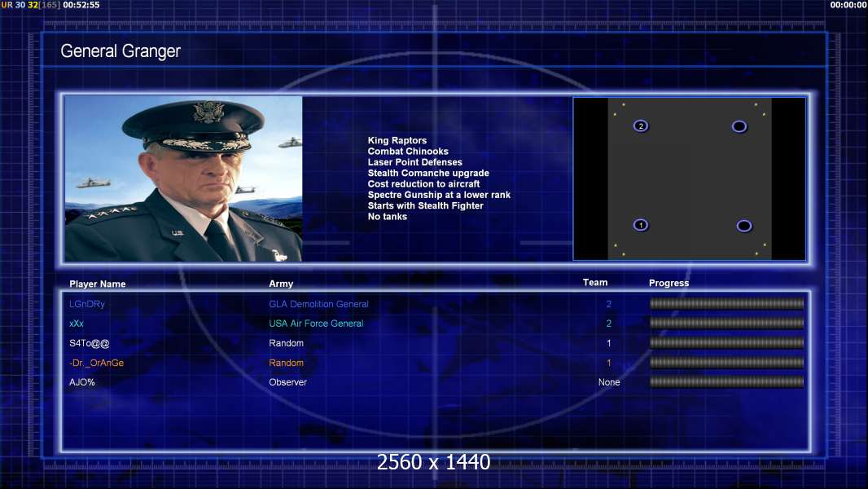
Task: Select the empty bottom-right start position circle
Action: pos(744,226)
